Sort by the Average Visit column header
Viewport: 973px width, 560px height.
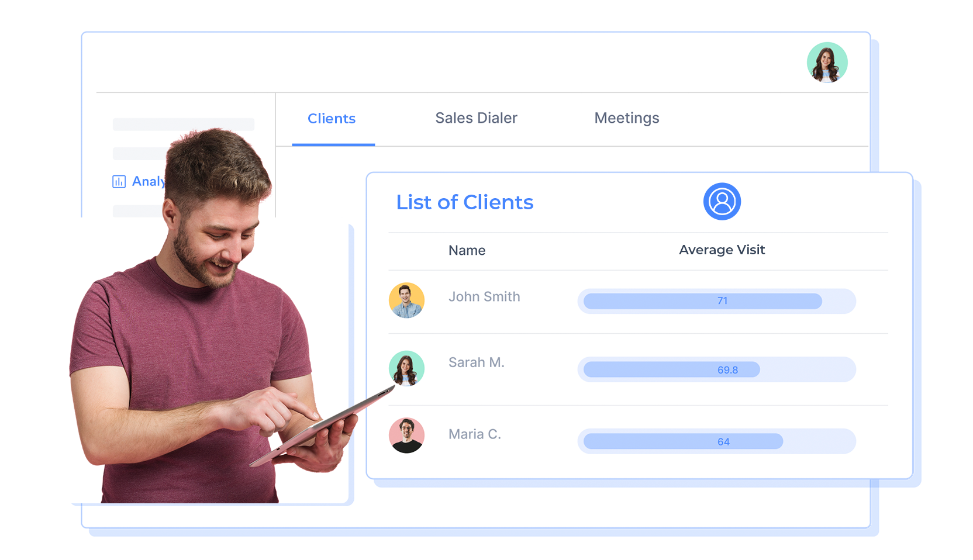[722, 250]
